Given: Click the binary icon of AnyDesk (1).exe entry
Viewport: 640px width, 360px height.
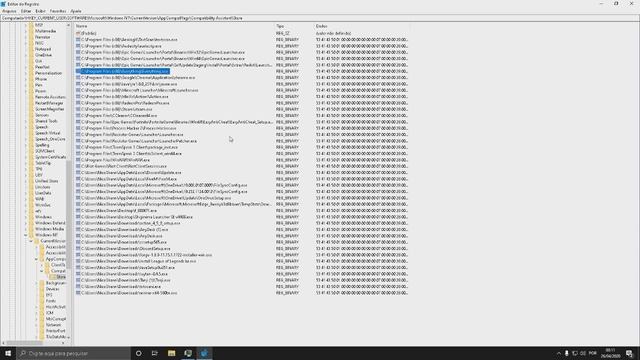Looking at the screenshot, I should 78,229.
